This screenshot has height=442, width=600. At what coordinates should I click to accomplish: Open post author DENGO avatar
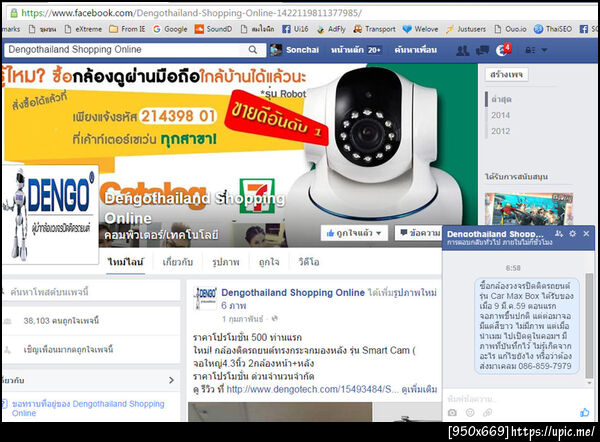point(206,297)
